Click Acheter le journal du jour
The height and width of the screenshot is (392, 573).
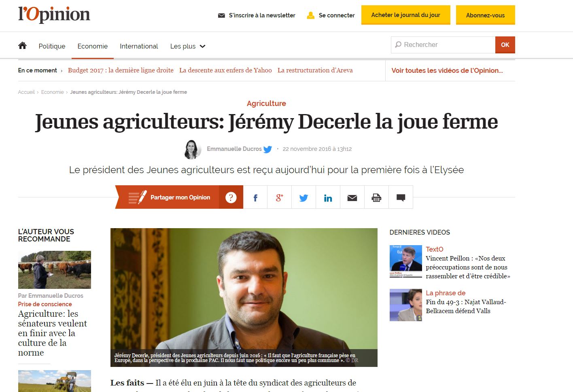coord(406,15)
